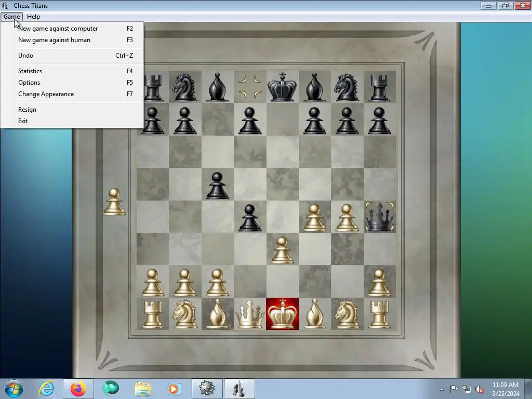Click the highlighted empty d8 square
Image resolution: width=532 pixels, height=399 pixels.
(250, 87)
